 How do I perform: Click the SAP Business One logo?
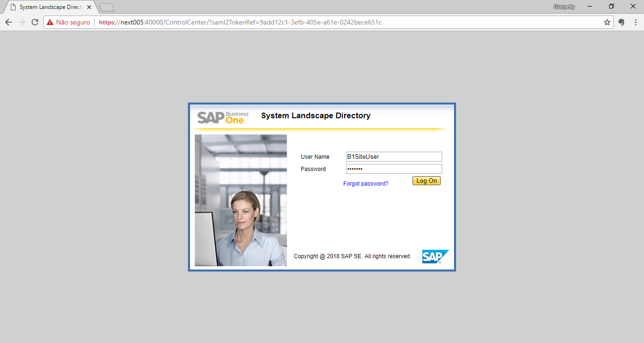[223, 117]
